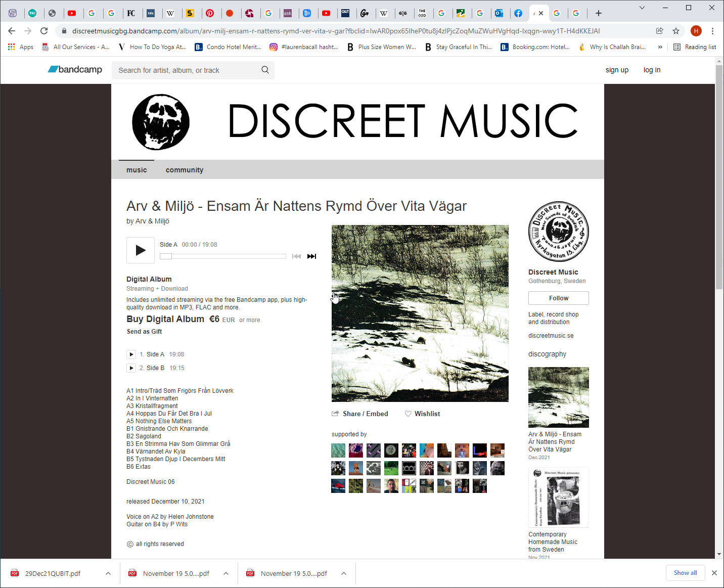The width and height of the screenshot is (724, 588).
Task: Open discreetmusic.se link
Action: 551,336
